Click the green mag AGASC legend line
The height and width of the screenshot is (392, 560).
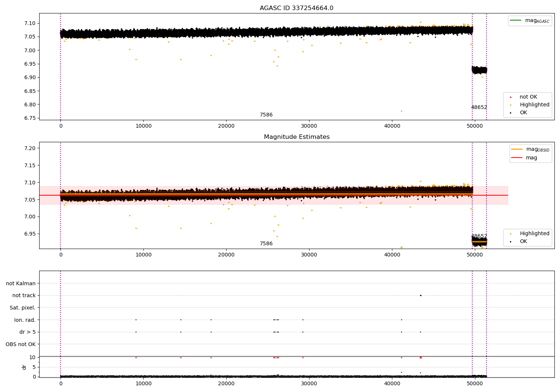516,21
